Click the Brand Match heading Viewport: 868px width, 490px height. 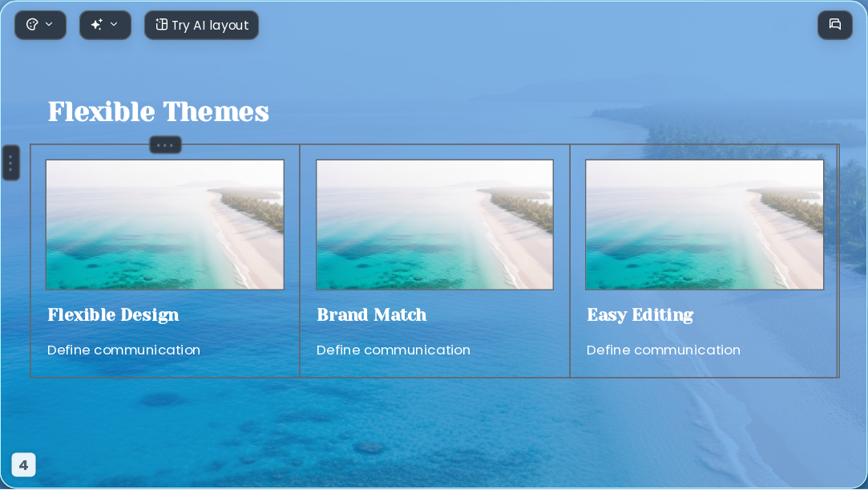tap(371, 315)
